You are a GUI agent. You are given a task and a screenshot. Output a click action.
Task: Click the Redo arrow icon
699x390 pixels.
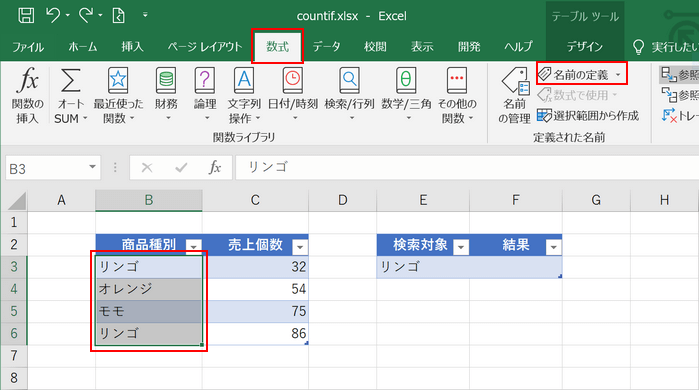pos(86,16)
